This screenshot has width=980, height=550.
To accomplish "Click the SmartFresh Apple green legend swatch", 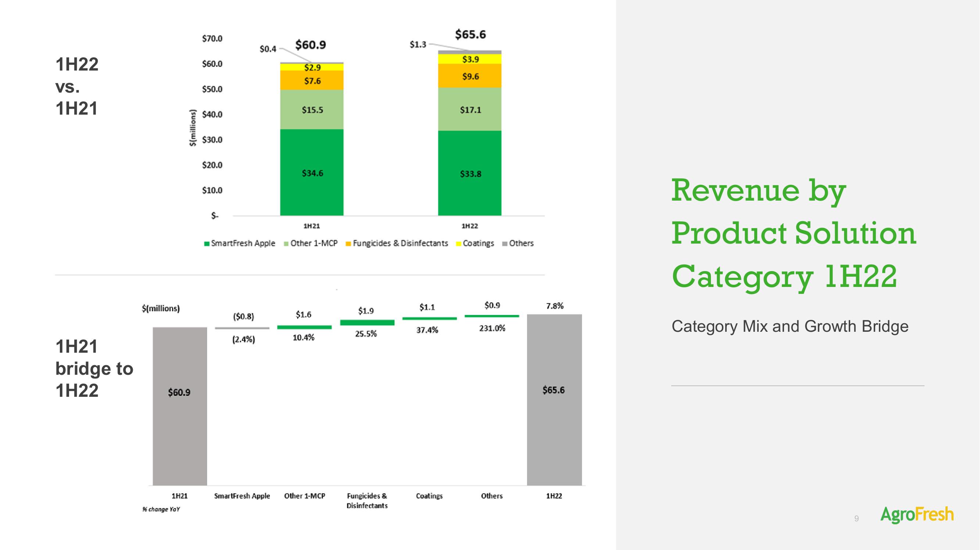I will [x=207, y=244].
